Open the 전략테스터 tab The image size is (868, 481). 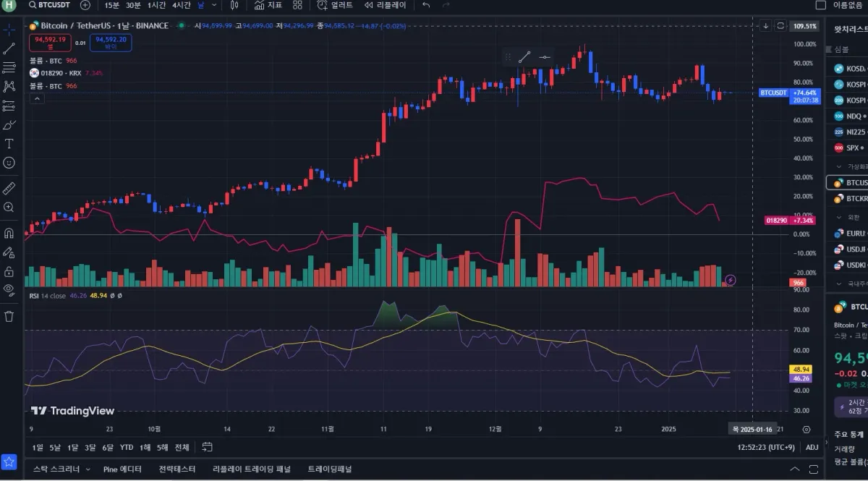[176, 469]
